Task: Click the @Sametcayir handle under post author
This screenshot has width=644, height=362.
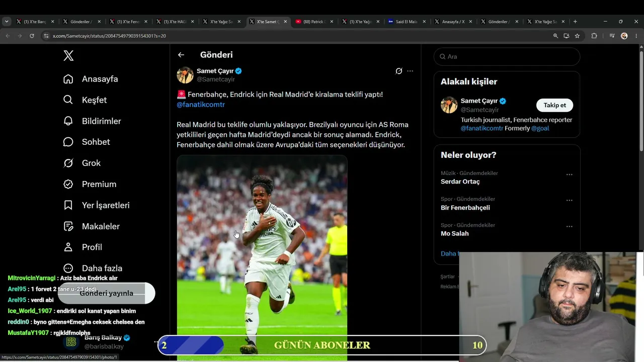Action: tap(216, 79)
